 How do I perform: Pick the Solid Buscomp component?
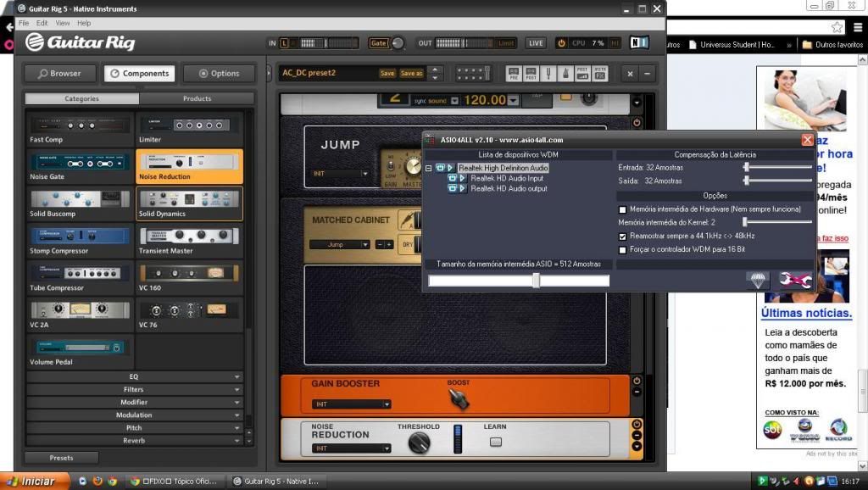point(81,203)
